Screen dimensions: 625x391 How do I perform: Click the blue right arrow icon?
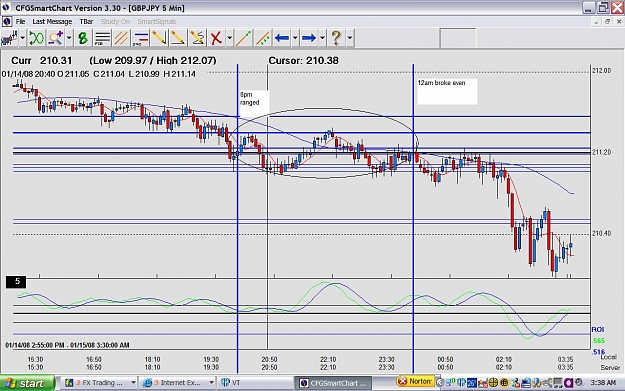309,38
